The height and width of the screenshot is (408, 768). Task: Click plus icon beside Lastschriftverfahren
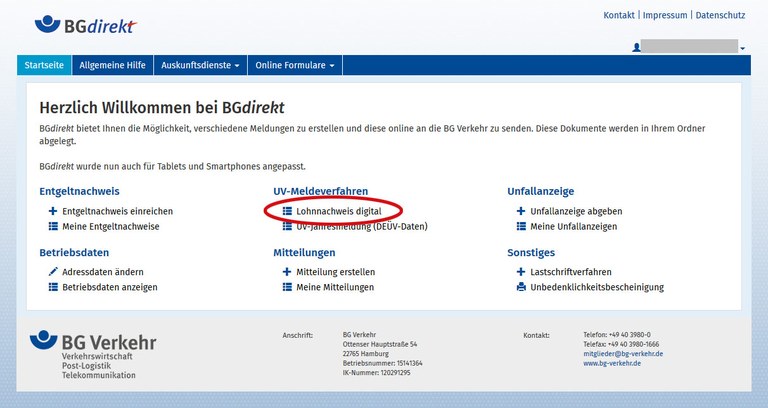521,271
